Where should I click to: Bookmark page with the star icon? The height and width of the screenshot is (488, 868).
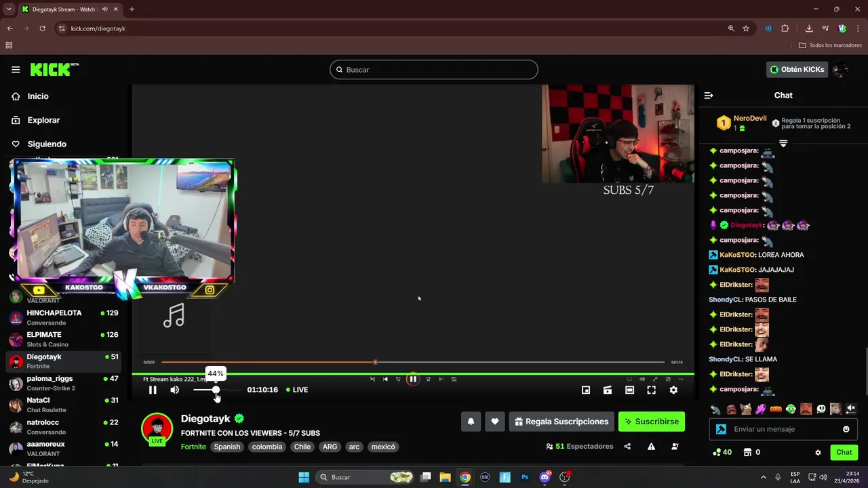746,28
